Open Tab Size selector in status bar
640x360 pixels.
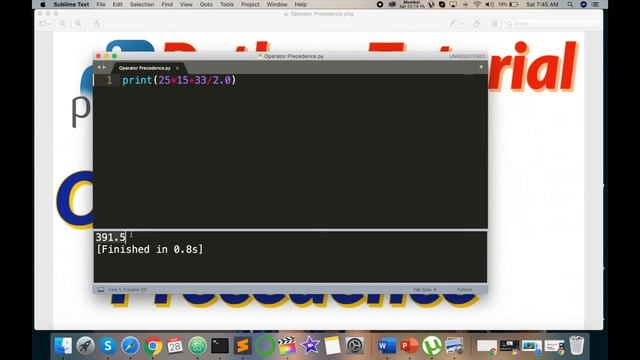(424, 290)
